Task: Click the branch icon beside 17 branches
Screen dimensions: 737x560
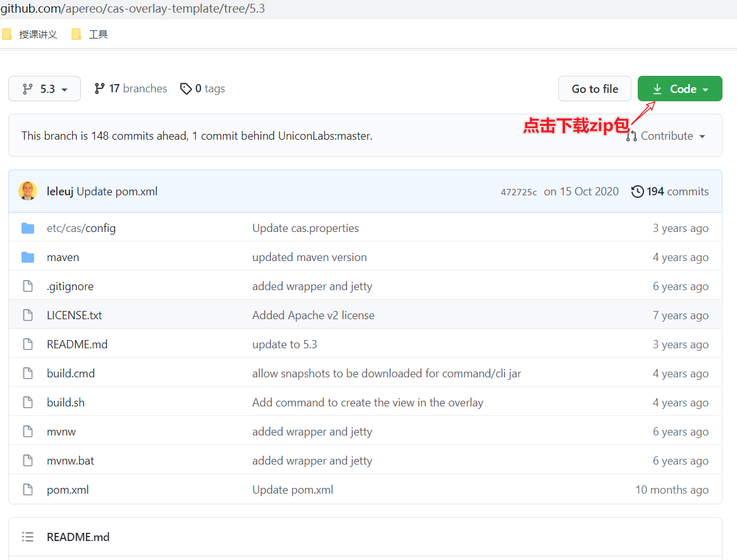Action: (x=99, y=88)
